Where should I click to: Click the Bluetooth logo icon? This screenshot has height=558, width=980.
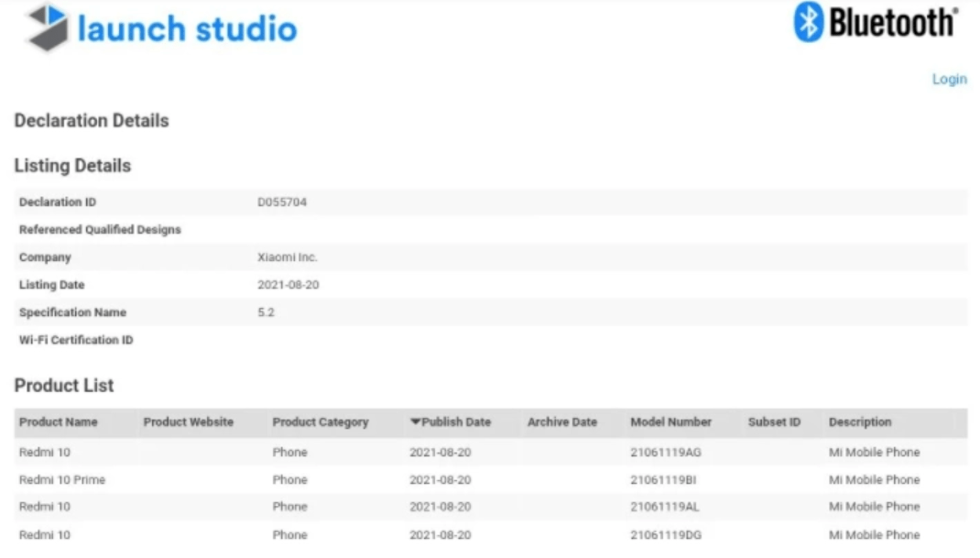(808, 22)
